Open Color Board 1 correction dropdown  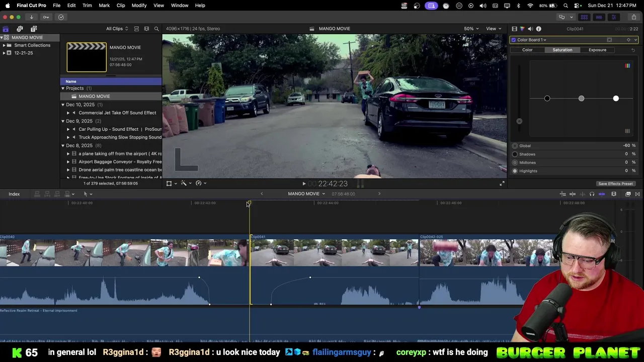click(532, 40)
